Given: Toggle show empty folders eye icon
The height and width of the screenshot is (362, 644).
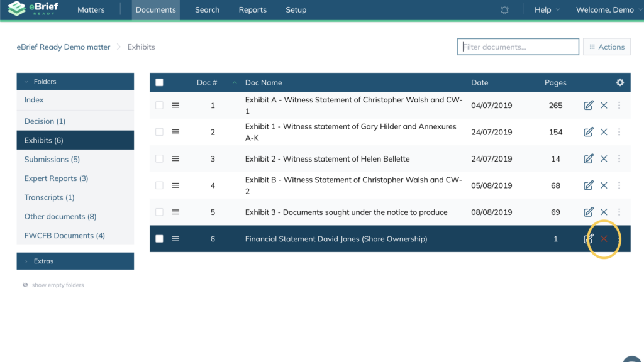Looking at the screenshot, I should tap(25, 285).
